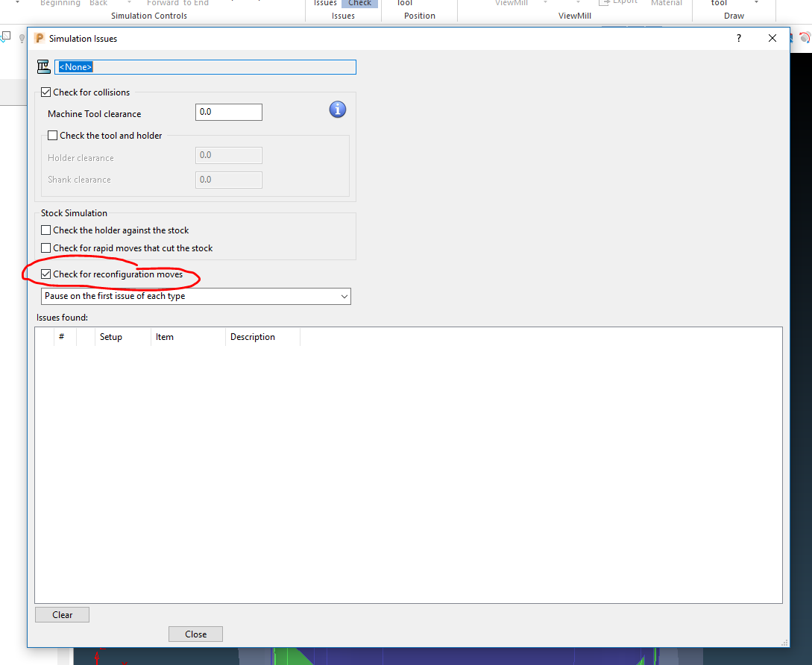Open the Export tool in the ribbon
This screenshot has height=665, width=812.
coord(617,2)
